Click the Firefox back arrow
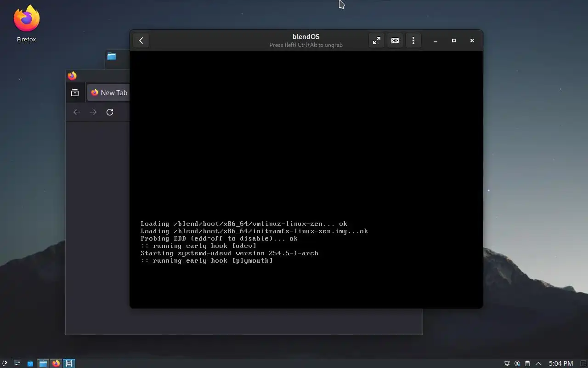Image resolution: width=588 pixels, height=368 pixels. point(77,112)
